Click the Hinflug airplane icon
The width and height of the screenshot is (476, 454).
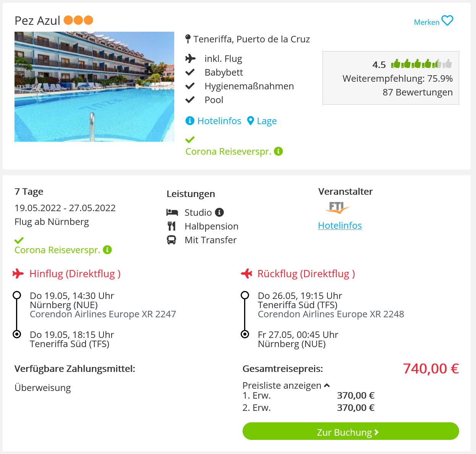pos(18,273)
